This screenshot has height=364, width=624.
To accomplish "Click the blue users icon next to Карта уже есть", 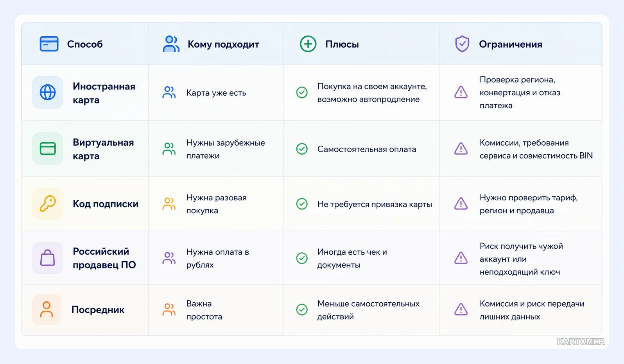I will (169, 93).
